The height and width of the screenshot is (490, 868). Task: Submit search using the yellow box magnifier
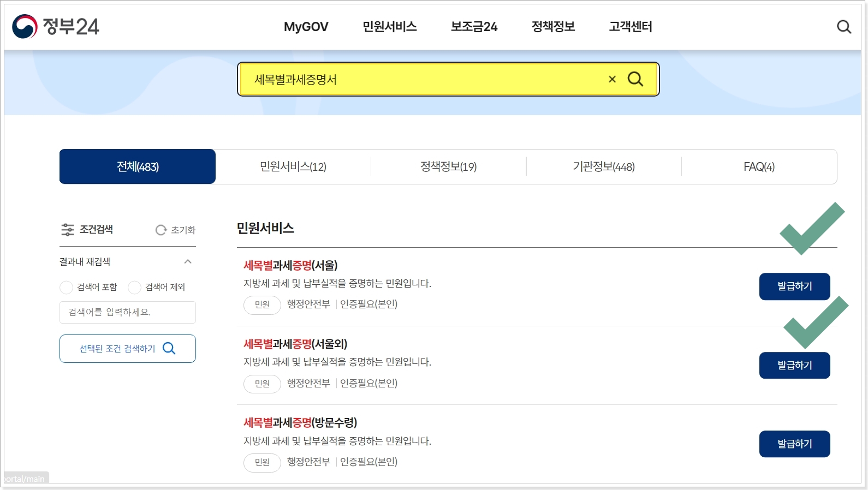click(x=635, y=79)
